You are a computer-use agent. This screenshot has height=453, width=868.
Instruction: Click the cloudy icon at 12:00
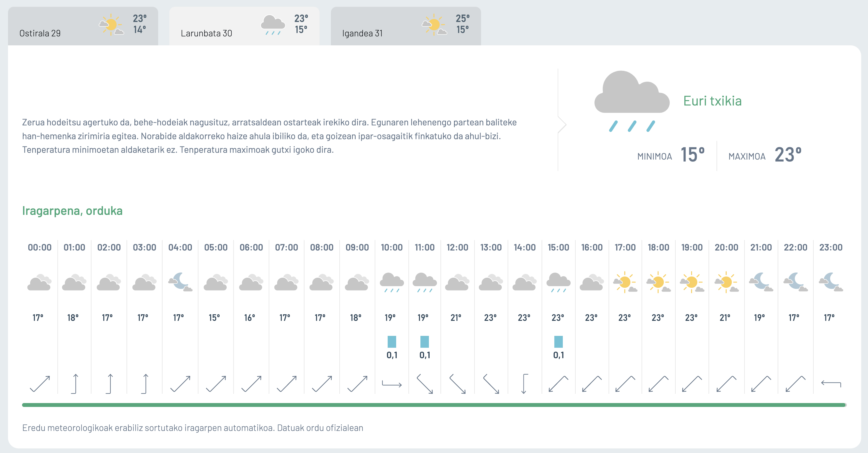click(x=458, y=282)
